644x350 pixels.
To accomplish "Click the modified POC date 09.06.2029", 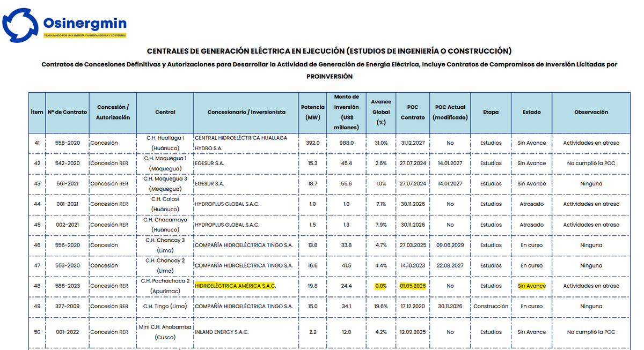I will pyautogui.click(x=450, y=245).
